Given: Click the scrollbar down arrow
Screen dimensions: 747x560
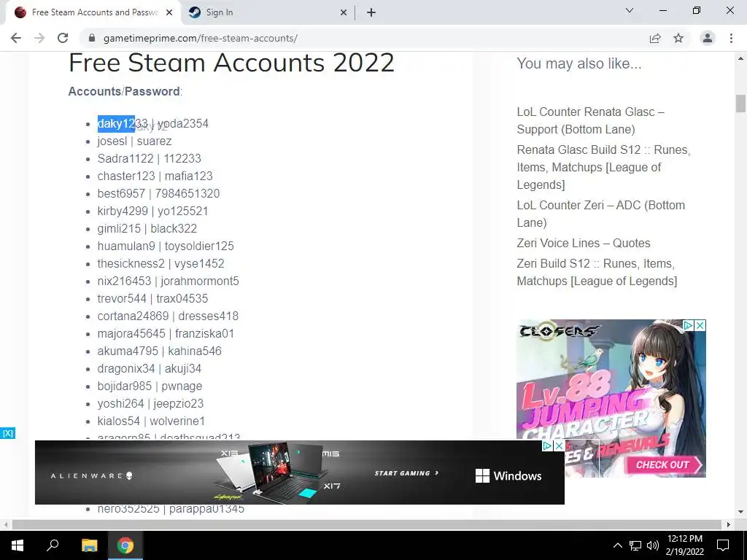Looking at the screenshot, I should 740,512.
